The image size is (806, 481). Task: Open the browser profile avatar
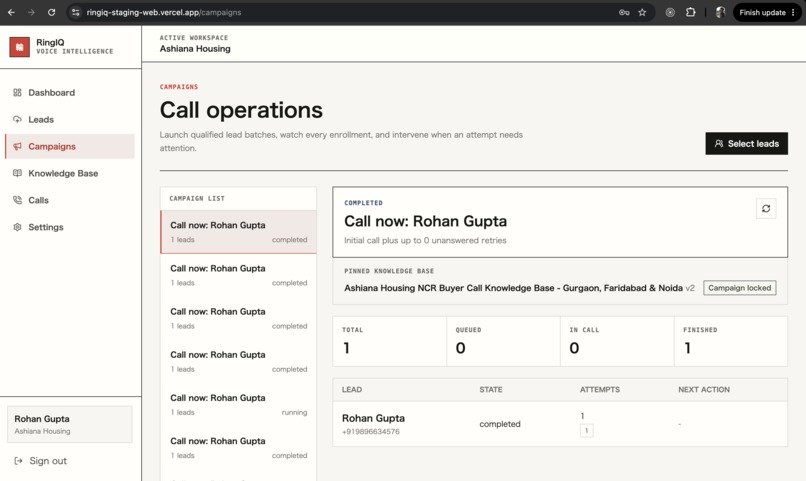point(720,12)
